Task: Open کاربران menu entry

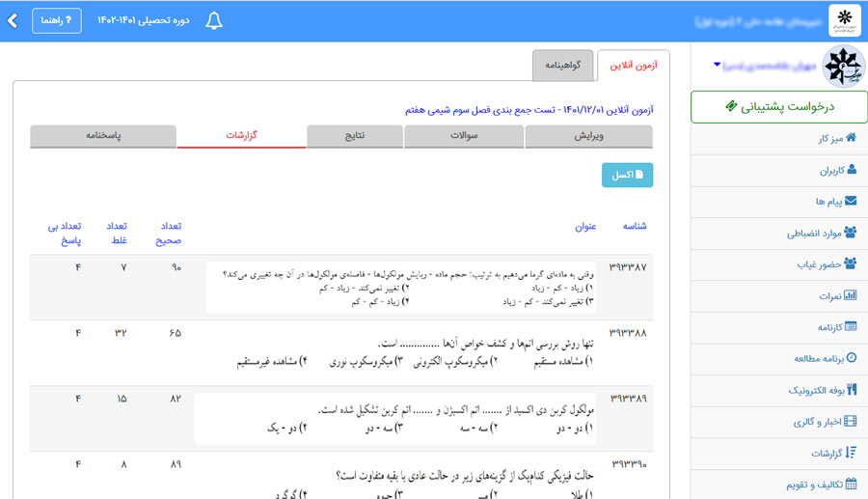Action: [x=779, y=170]
